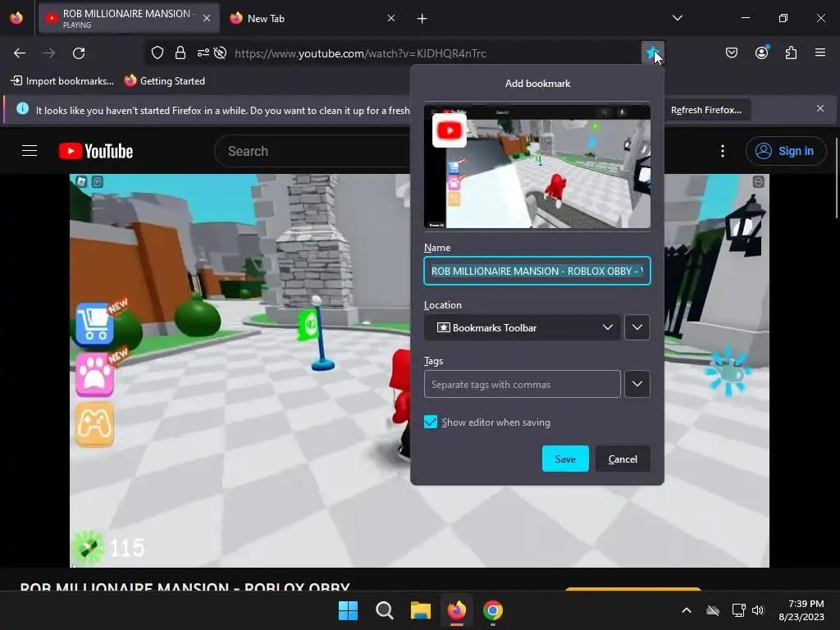Dismiss the Firefox refresh notification bar
840x630 pixels.
point(819,109)
